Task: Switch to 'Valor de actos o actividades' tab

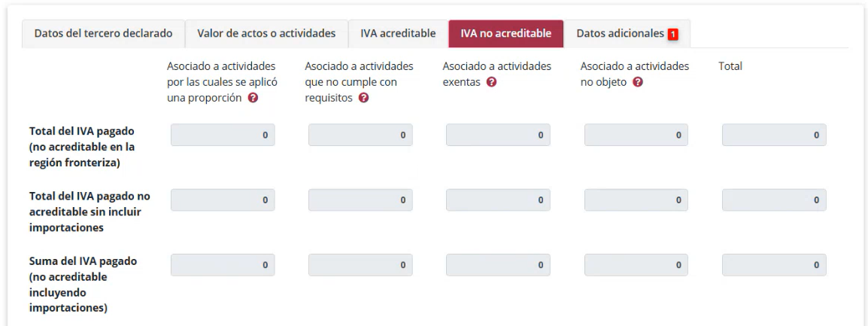Action: 266,34
